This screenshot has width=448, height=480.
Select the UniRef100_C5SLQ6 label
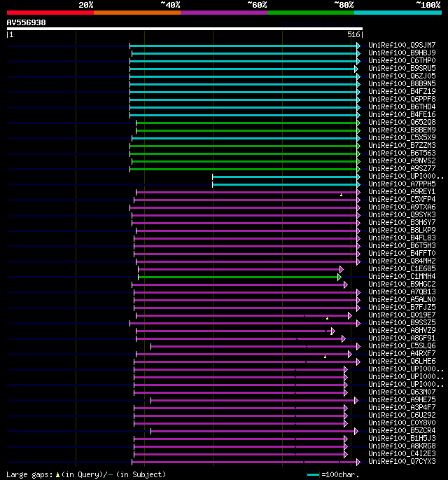(402, 345)
